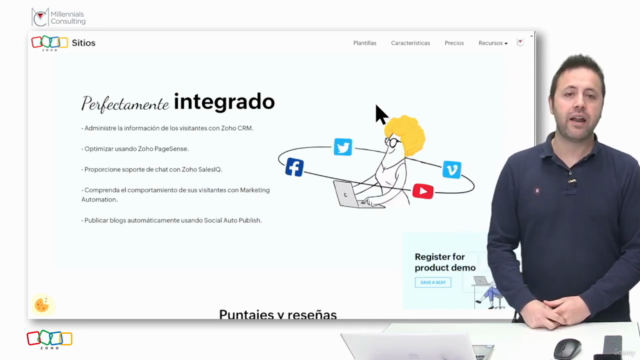Click the Vimeo icon
Image resolution: width=640 pixels, height=360 pixels.
pyautogui.click(x=452, y=169)
